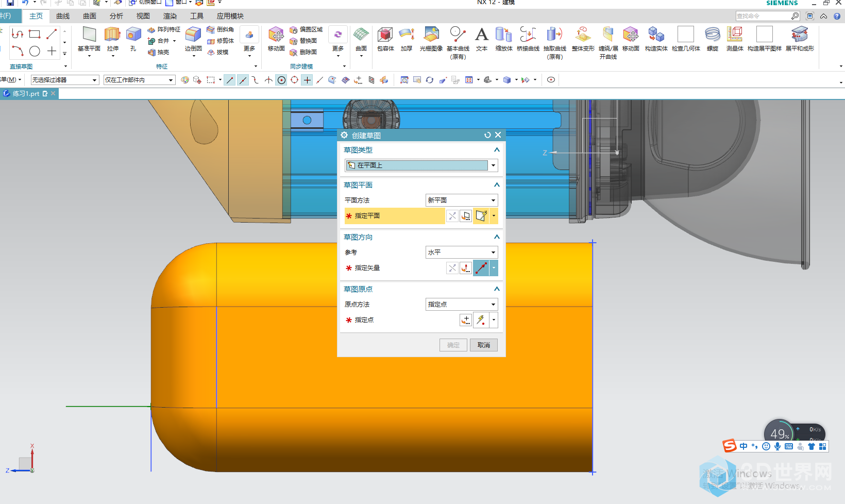Click the 光栅图像 raster image tool
The width and height of the screenshot is (845, 504).
[x=431, y=39]
